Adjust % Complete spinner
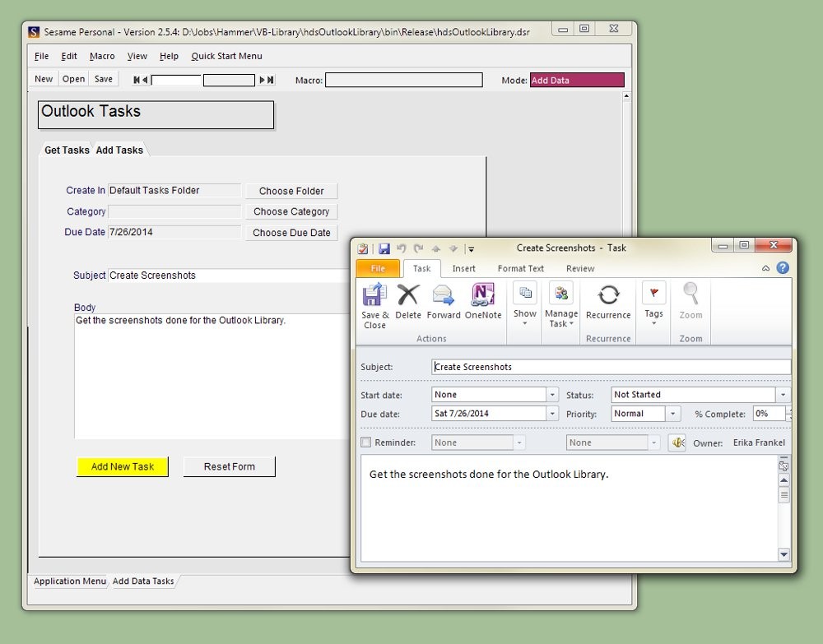Image resolution: width=823 pixels, height=644 pixels. tap(788, 414)
